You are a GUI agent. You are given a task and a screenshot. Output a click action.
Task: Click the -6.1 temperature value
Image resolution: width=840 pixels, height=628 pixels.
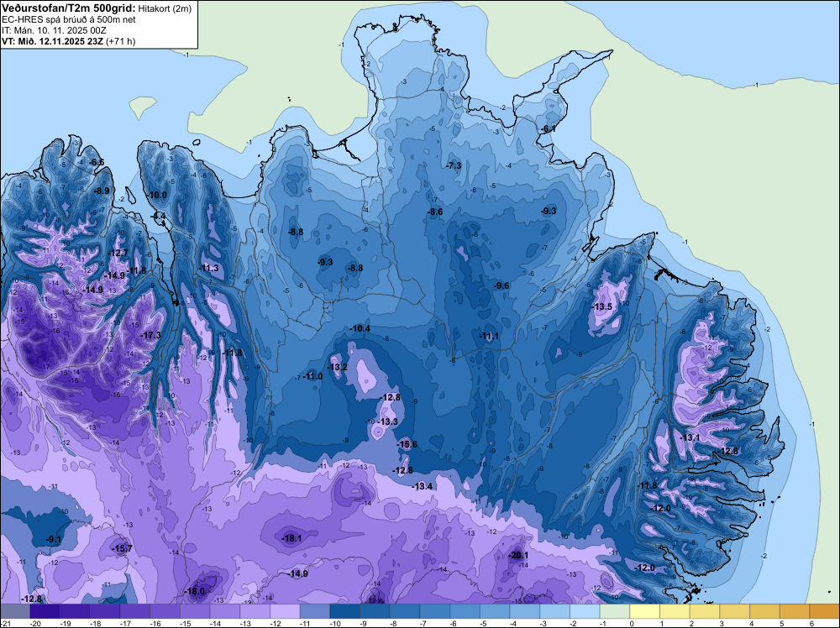click(x=549, y=129)
